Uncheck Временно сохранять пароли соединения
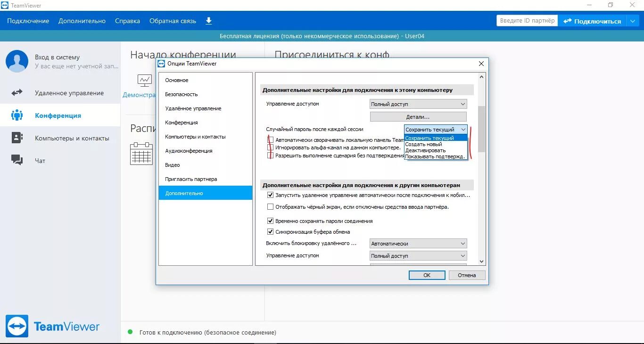Screen dimensions: 644x344 coord(271,221)
